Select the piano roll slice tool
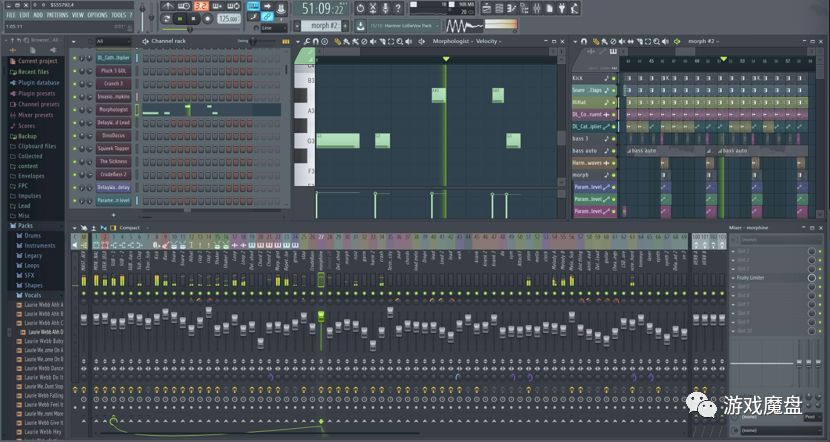The height and width of the screenshot is (442, 830). (x=382, y=42)
